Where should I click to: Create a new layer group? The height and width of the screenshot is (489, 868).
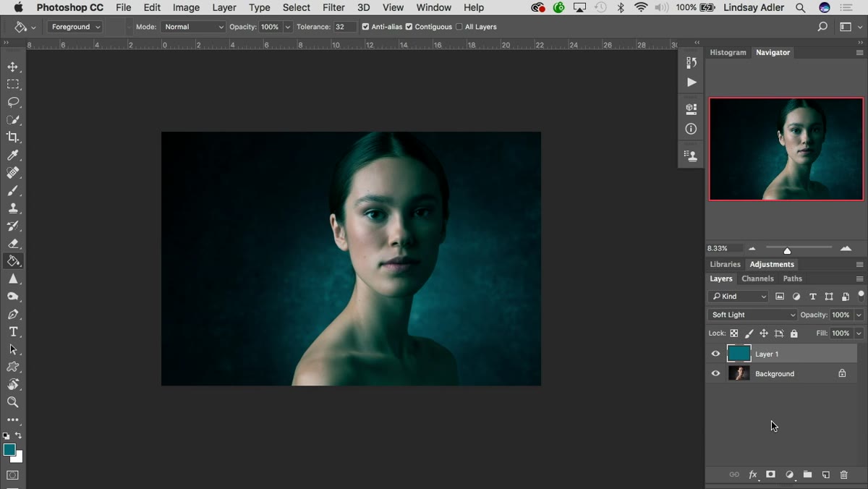pyautogui.click(x=807, y=475)
